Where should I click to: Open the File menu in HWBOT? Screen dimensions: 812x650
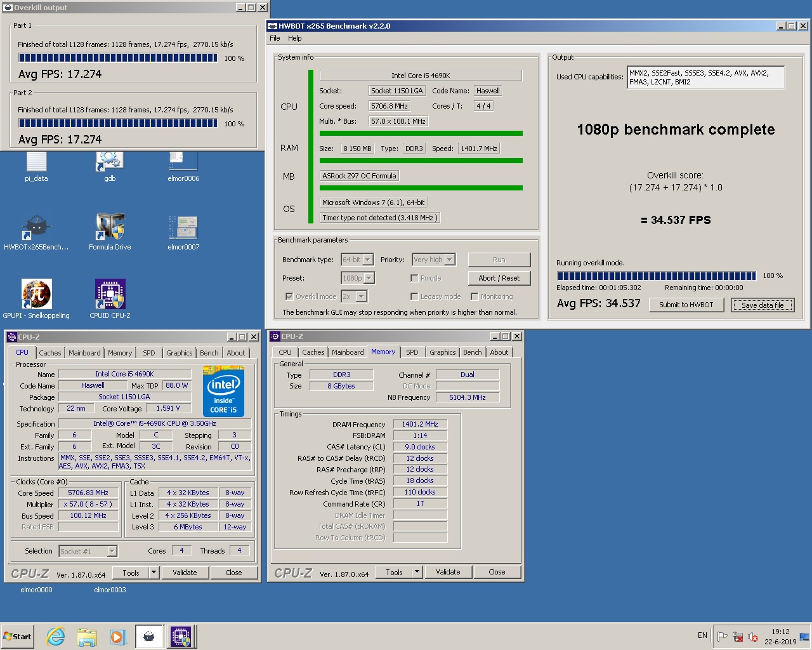coord(275,38)
